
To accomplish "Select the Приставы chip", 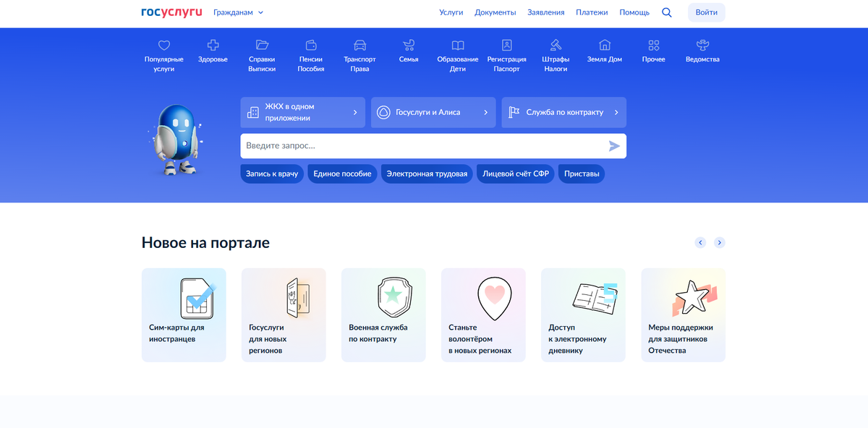I will [x=582, y=174].
